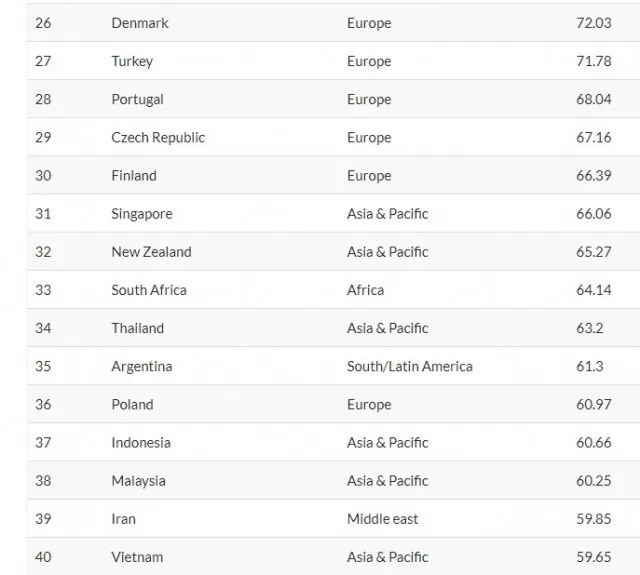
Task: Click rank number 40
Action: [x=43, y=557]
